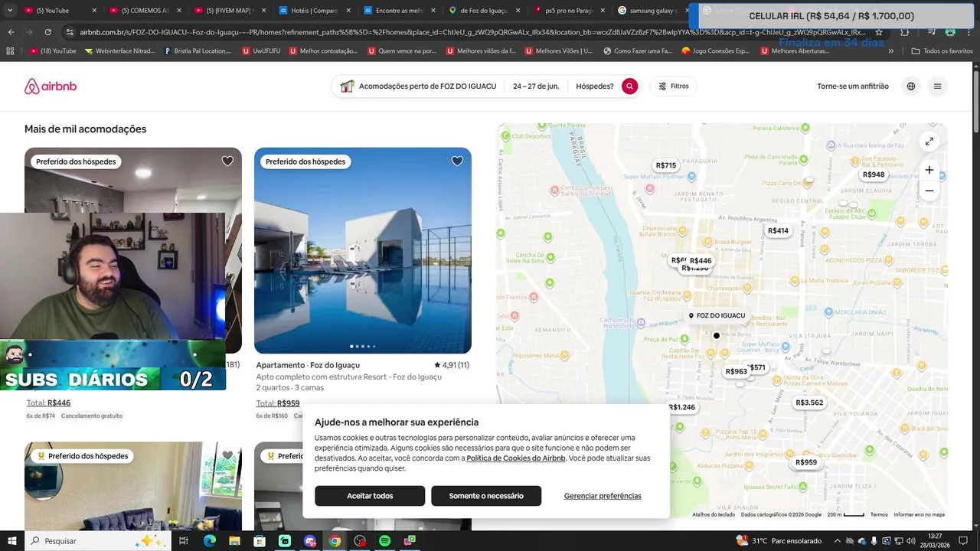Click the volume icon in system tray
Image resolution: width=980 pixels, height=551 pixels.
910,541
